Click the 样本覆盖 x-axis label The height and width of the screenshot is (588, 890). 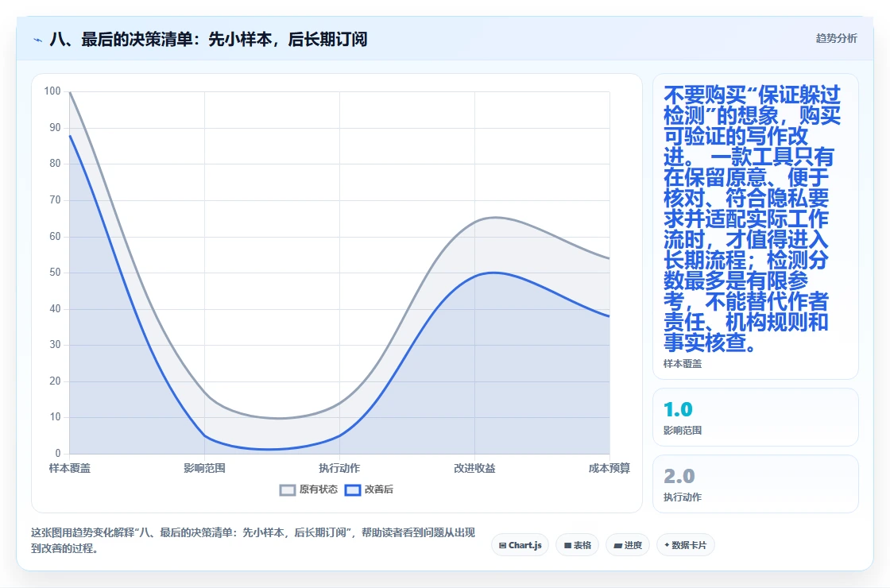(70, 468)
